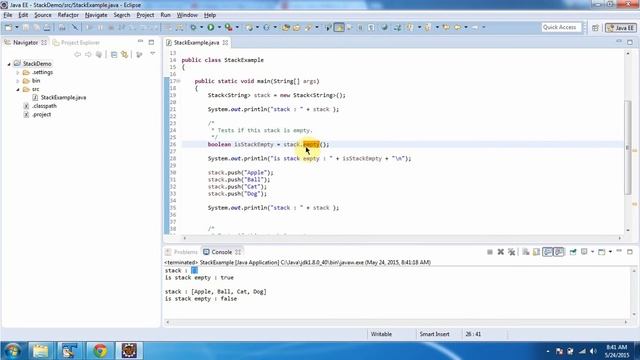Click Open Console icon
This screenshot has width=640, height=360.
point(602,252)
